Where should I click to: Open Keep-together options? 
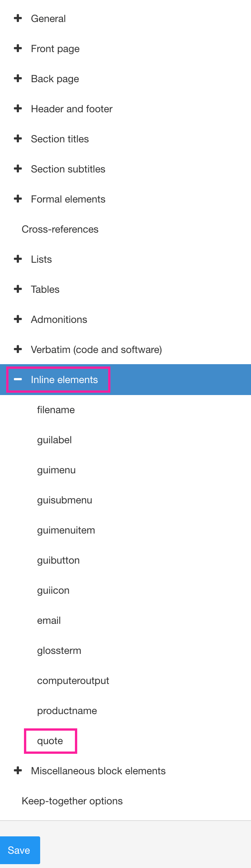(x=72, y=801)
